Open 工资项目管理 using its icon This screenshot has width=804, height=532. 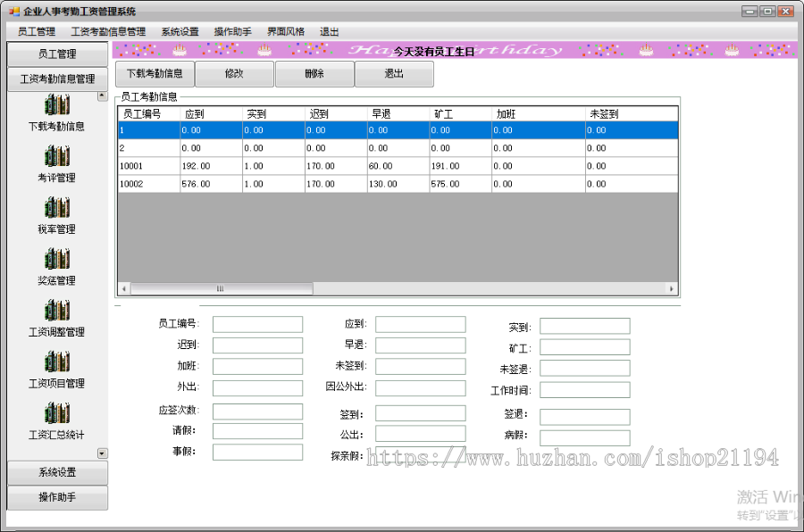(58, 361)
